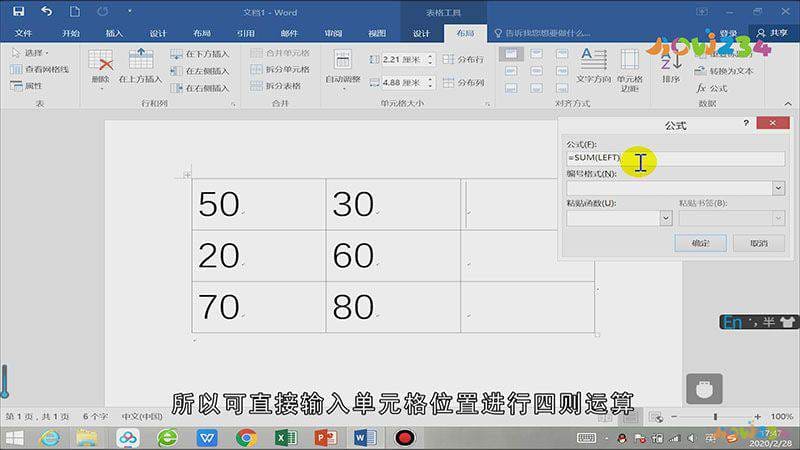Redo action in Quick Access Toolbar
This screenshot has height=450, width=800.
pyautogui.click(x=103, y=11)
